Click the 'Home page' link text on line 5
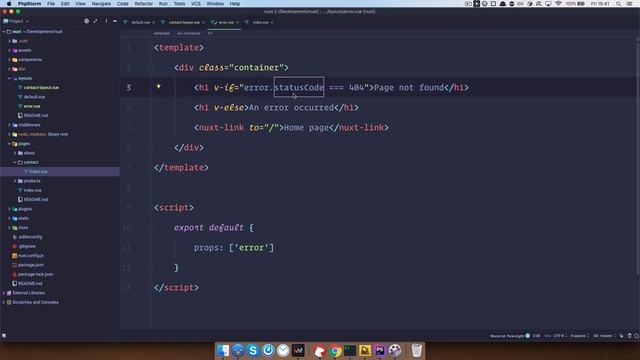Viewport: 640px width, 360px height. (306, 128)
